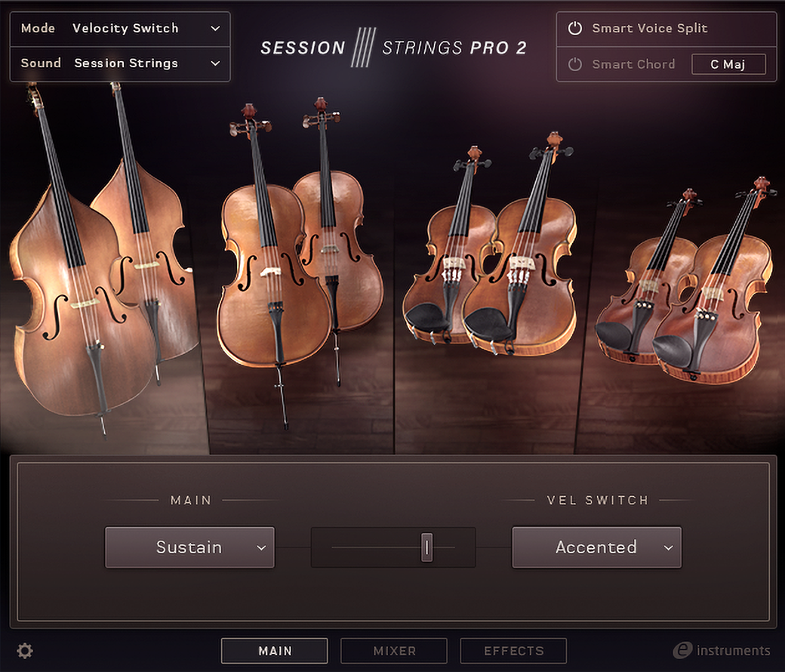
Task: Open the Sound Session Strings dropdown
Action: [x=120, y=63]
